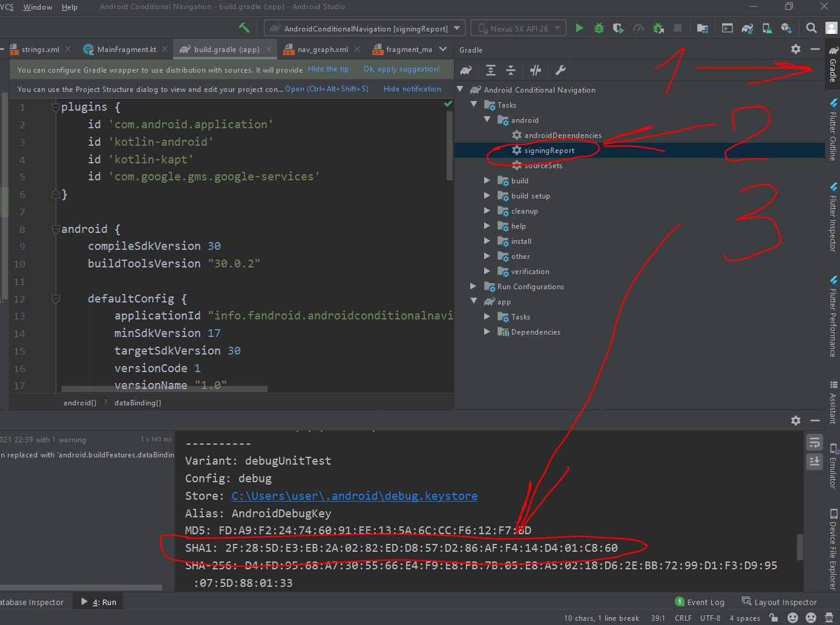Click the Make Project hammer icon
Viewport: 840px width, 625px height.
click(244, 28)
